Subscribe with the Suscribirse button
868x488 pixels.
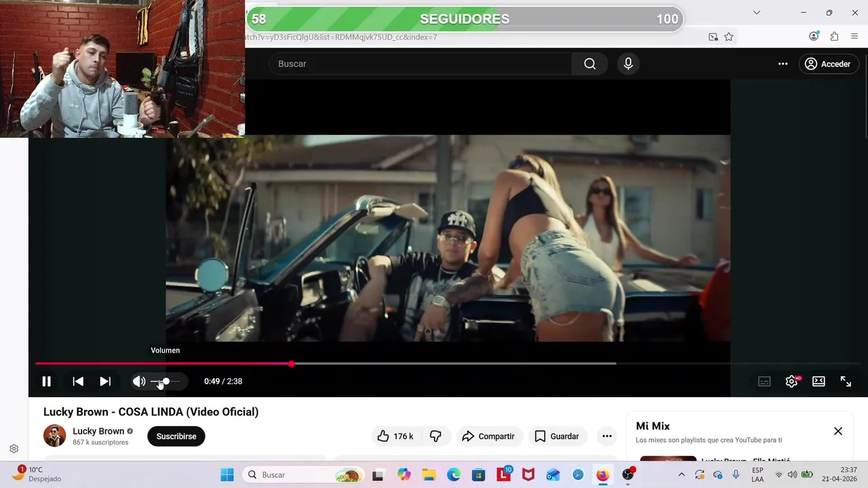[176, 436]
